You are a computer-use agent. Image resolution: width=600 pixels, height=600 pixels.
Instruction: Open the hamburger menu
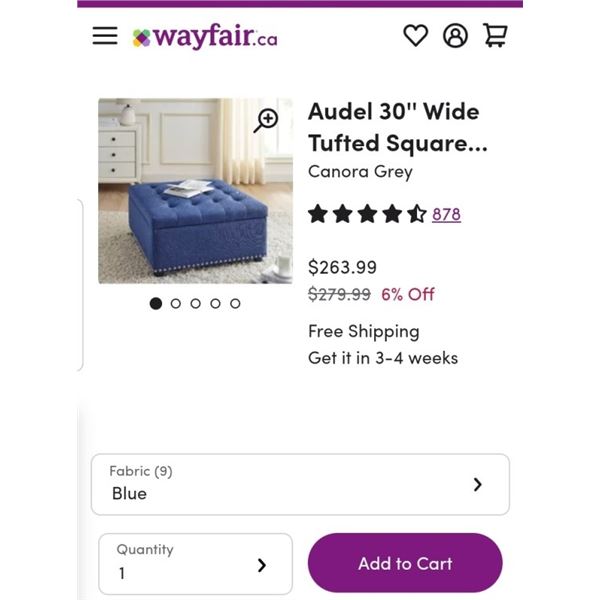coord(105,36)
